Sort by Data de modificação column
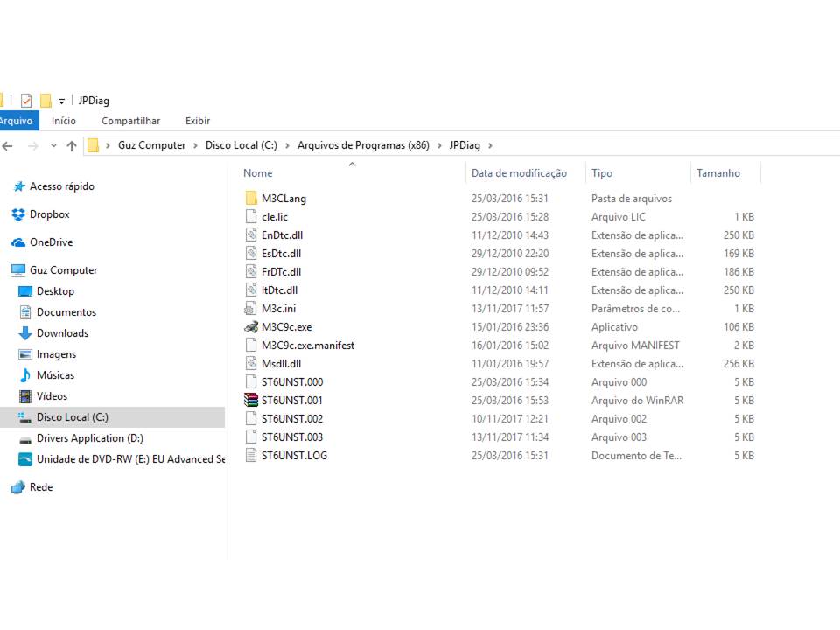 (x=519, y=173)
